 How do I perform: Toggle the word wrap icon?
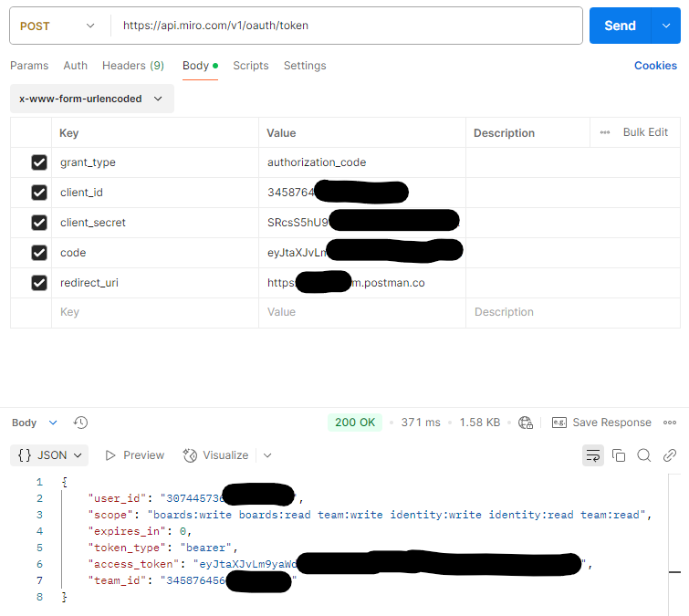[593, 455]
